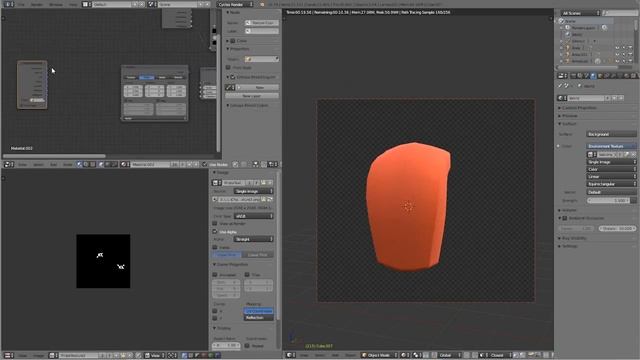
Task: Click the node editor type icon
Action: point(8,164)
